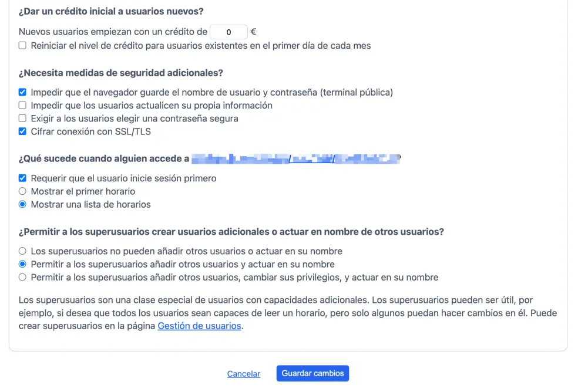Open the blurred site URL link
Viewport: 578px width, 392px height.
tap(295, 158)
